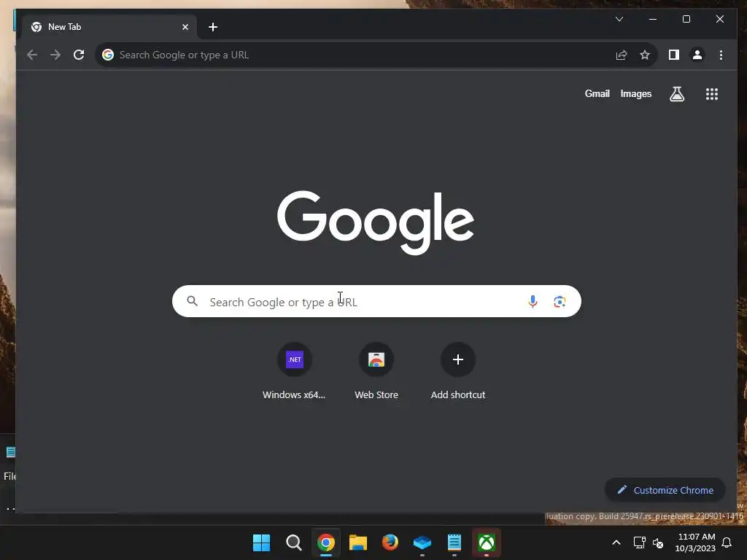Open Gmail link
The width and height of the screenshot is (747, 560).
(x=597, y=94)
